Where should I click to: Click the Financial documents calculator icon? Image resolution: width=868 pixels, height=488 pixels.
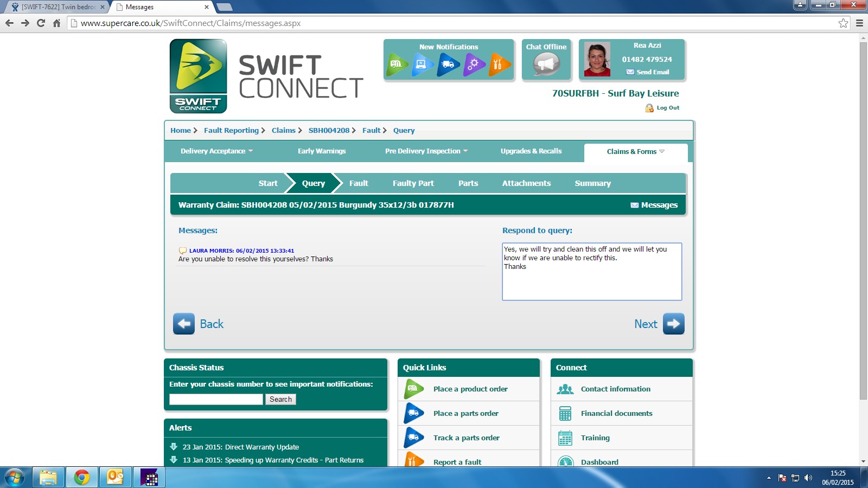point(565,414)
